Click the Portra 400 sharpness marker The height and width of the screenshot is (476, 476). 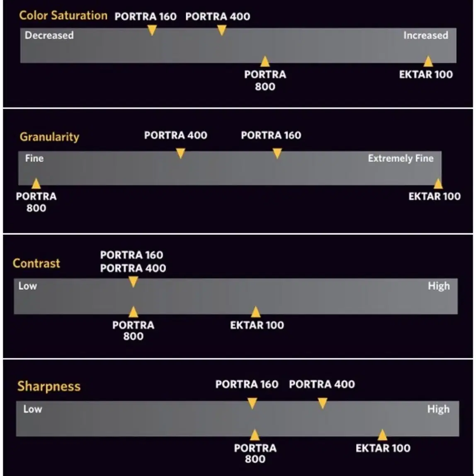coord(323,403)
